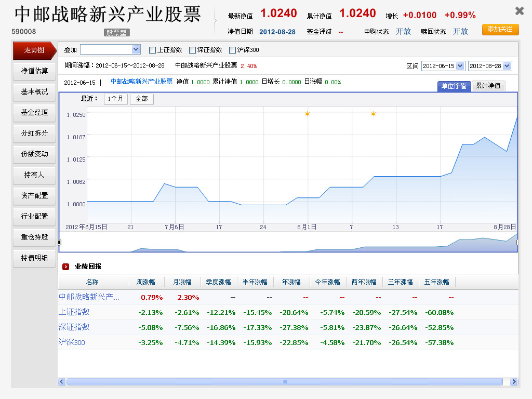Click the horizontal scrollbar right arrow
Screen dimensions: 532x399
point(514,382)
